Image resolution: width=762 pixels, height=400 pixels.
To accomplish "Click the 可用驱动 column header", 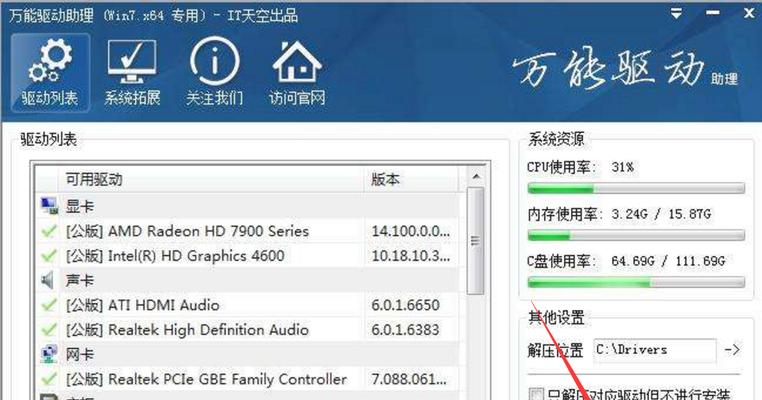I will pyautogui.click(x=211, y=179).
